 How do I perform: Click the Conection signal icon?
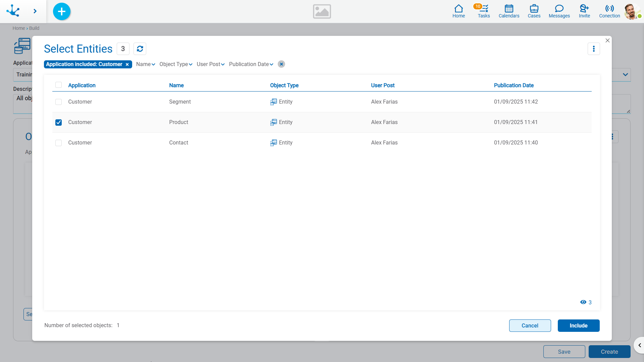(609, 11)
